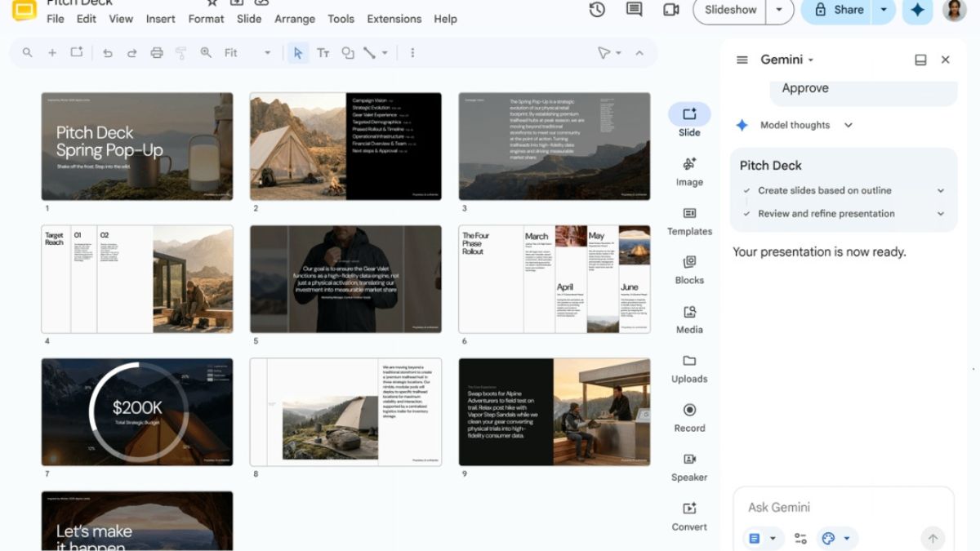Collapse the toolbar with the up chevron
The height and width of the screenshot is (551, 980).
[x=639, y=53]
